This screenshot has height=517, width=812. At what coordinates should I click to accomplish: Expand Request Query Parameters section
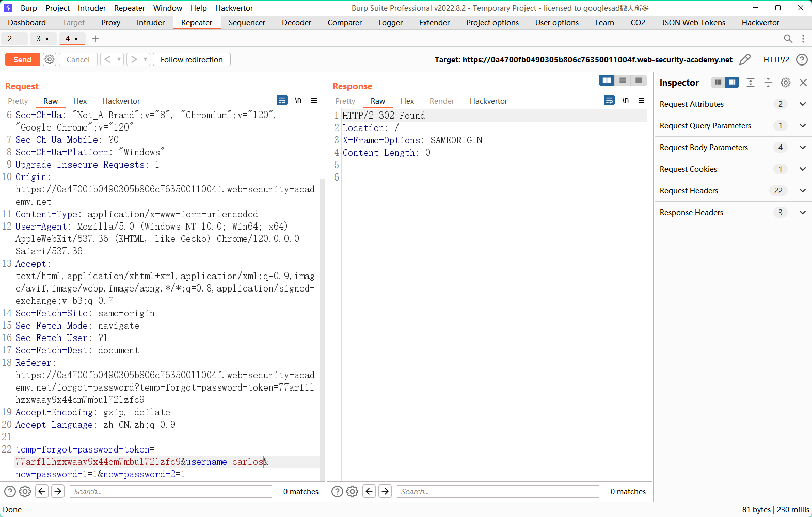(733, 126)
